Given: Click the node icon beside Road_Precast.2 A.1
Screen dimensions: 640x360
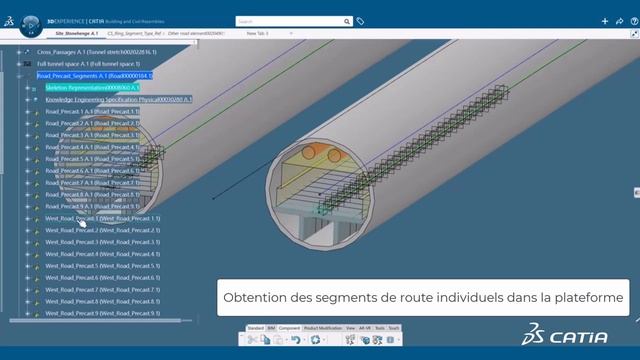Looking at the screenshot, I should [37, 124].
